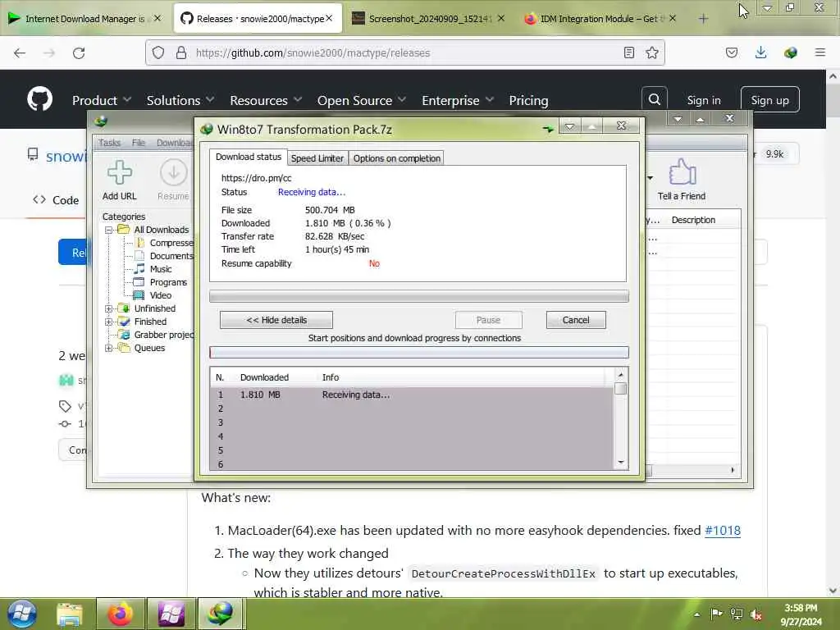This screenshot has width=840, height=630.
Task: Click Action Center flag in system tray
Action: tap(715, 614)
